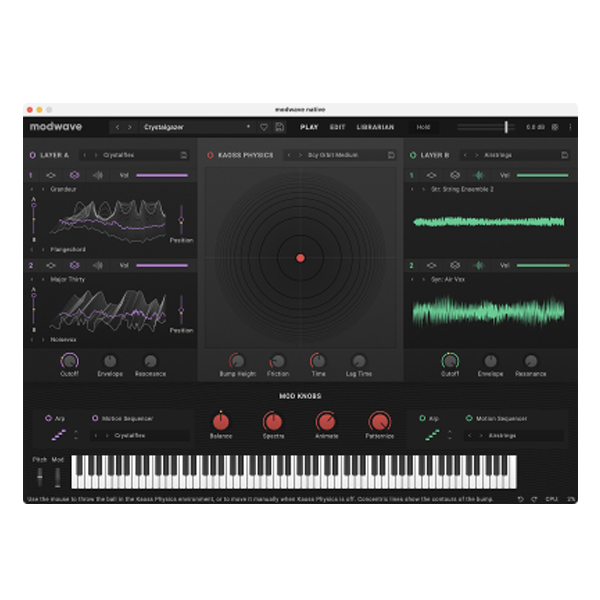The width and height of the screenshot is (600, 600).
Task: Open the settings grid icon beside the dB readout
Action: [555, 127]
